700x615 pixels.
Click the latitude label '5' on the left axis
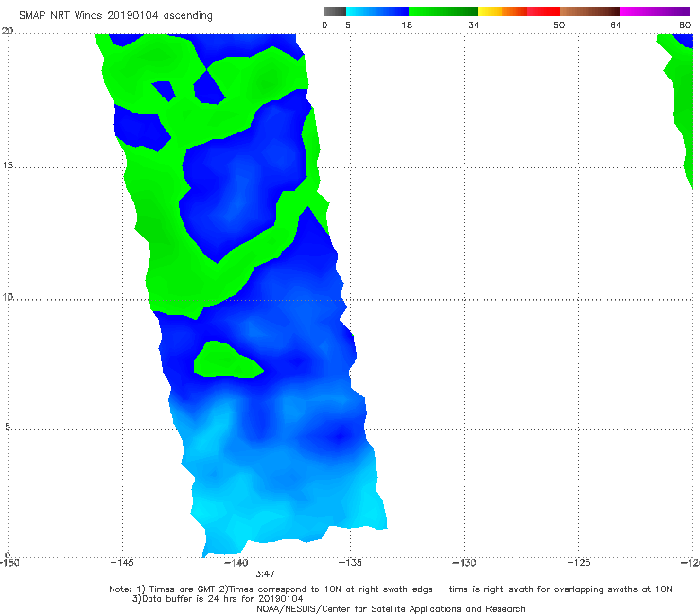pos(8,427)
